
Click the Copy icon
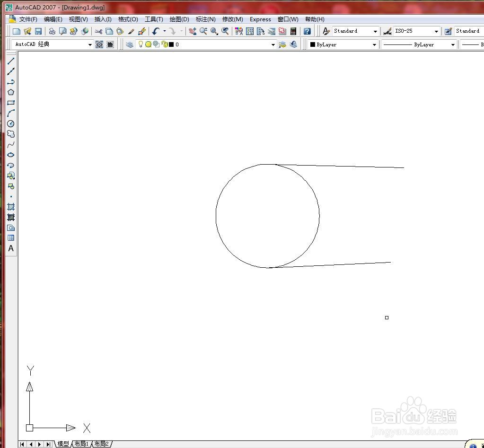(109, 31)
